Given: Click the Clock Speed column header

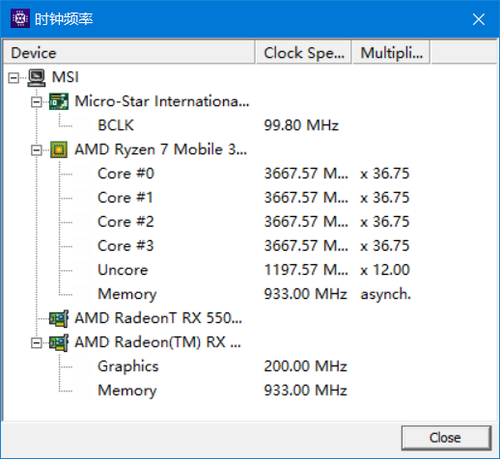Looking at the screenshot, I should (x=303, y=53).
